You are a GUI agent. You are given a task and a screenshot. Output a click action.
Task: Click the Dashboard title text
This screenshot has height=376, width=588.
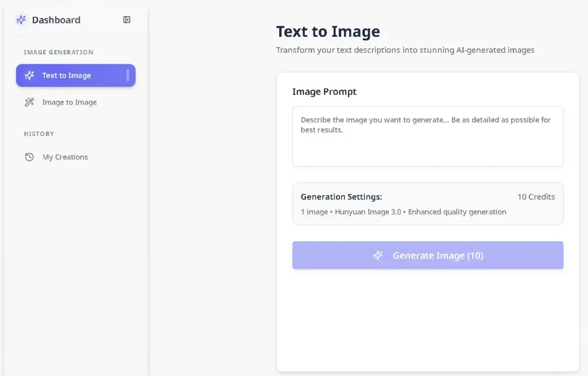(56, 20)
